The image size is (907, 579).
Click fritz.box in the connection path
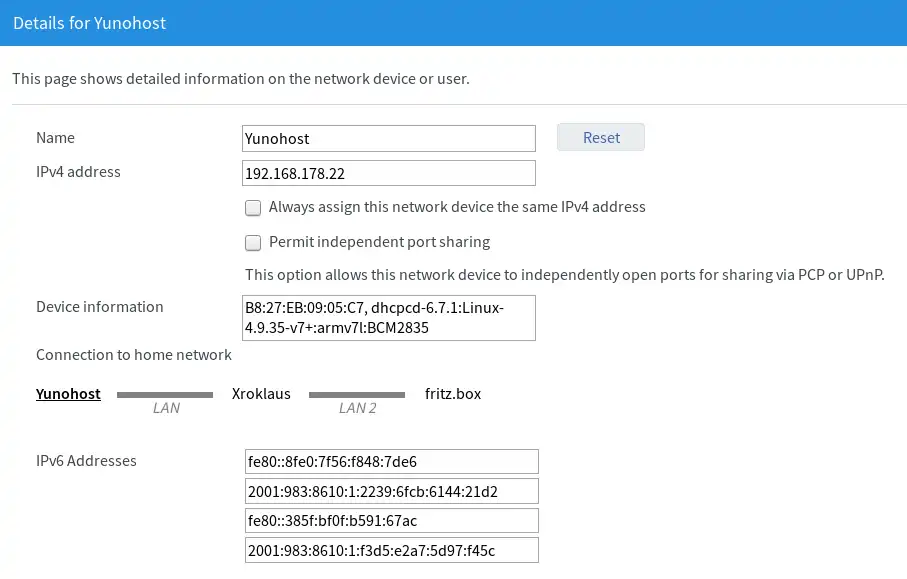coord(453,394)
